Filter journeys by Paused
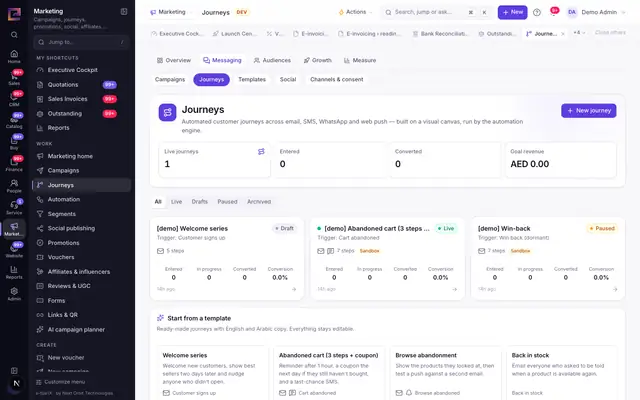640x400 pixels. point(227,202)
